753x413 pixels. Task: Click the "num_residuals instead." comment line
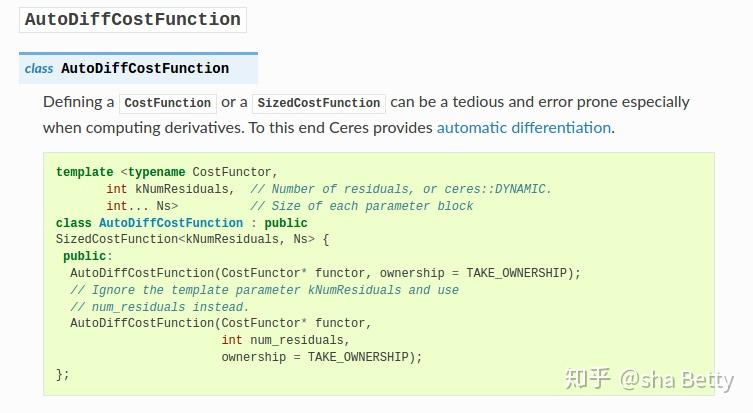[x=159, y=307]
